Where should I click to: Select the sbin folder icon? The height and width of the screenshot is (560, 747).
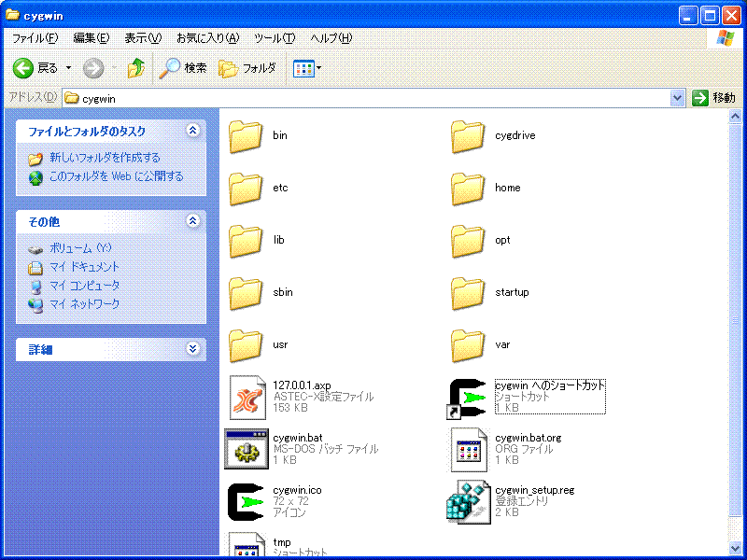click(246, 294)
